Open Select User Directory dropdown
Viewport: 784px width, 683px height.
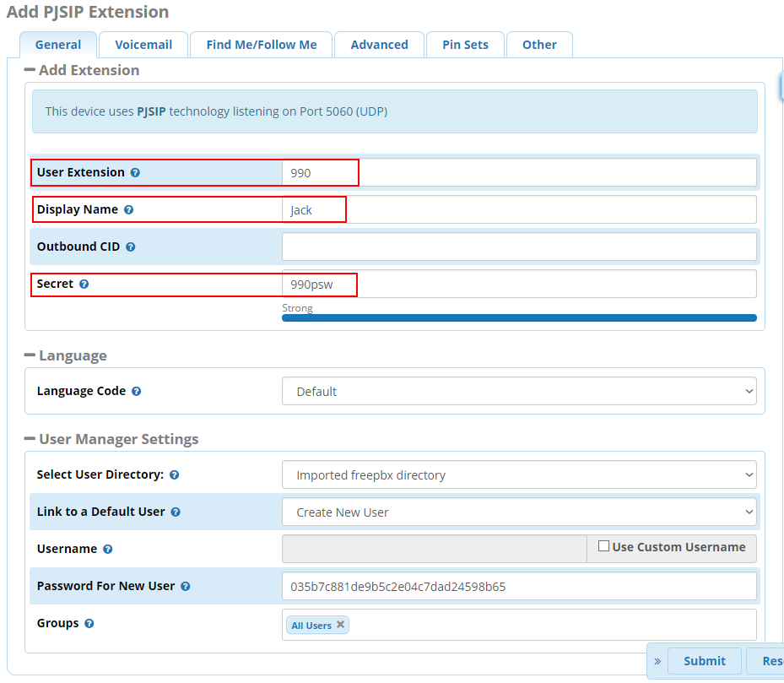point(519,475)
